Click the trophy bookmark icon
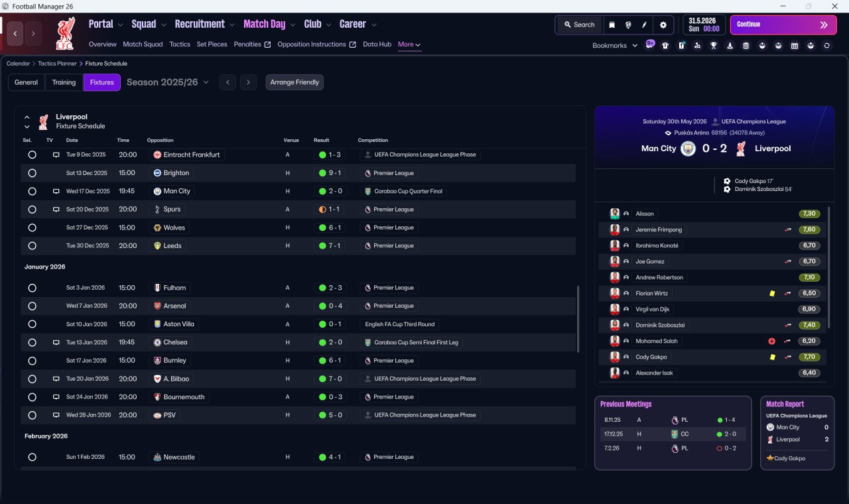The width and height of the screenshot is (849, 504). point(714,46)
